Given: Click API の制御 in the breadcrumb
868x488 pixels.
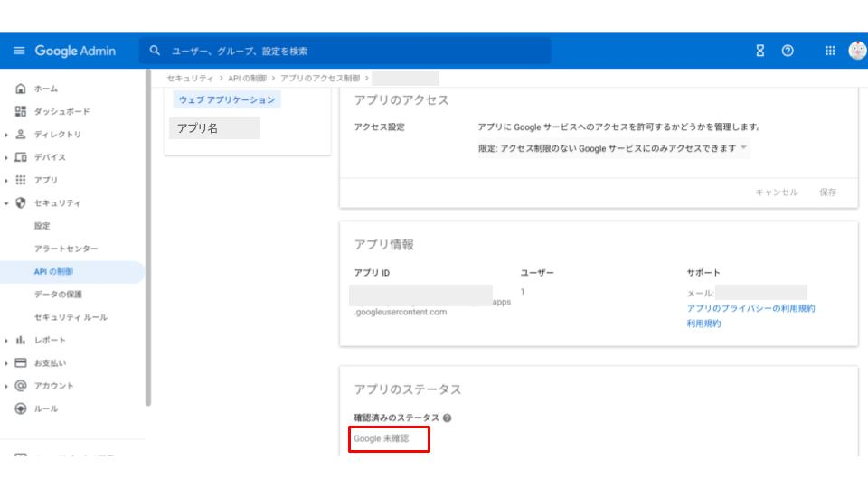Looking at the screenshot, I should [247, 78].
